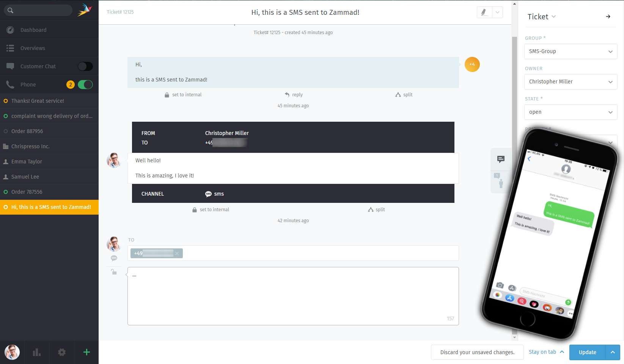This screenshot has height=364, width=624.
Task: Open the ticket sidebar speech bubble tab icon
Action: click(x=501, y=159)
